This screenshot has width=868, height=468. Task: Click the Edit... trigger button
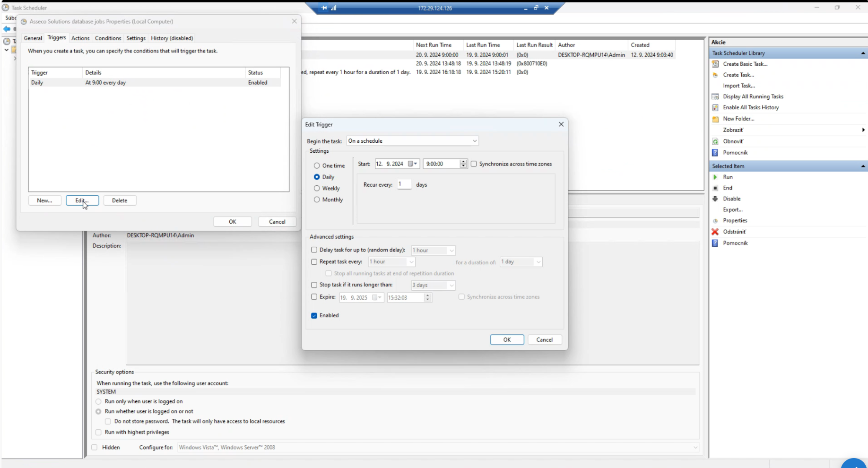(x=82, y=200)
